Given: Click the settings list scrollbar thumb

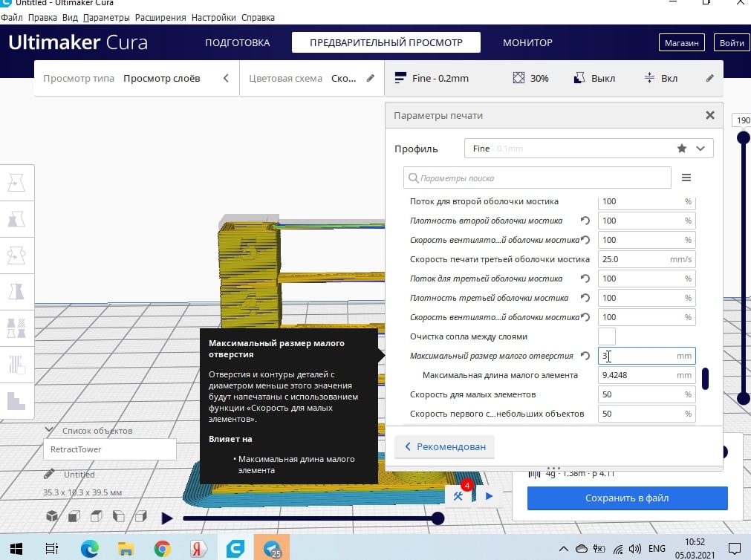Looking at the screenshot, I should click(x=705, y=379).
